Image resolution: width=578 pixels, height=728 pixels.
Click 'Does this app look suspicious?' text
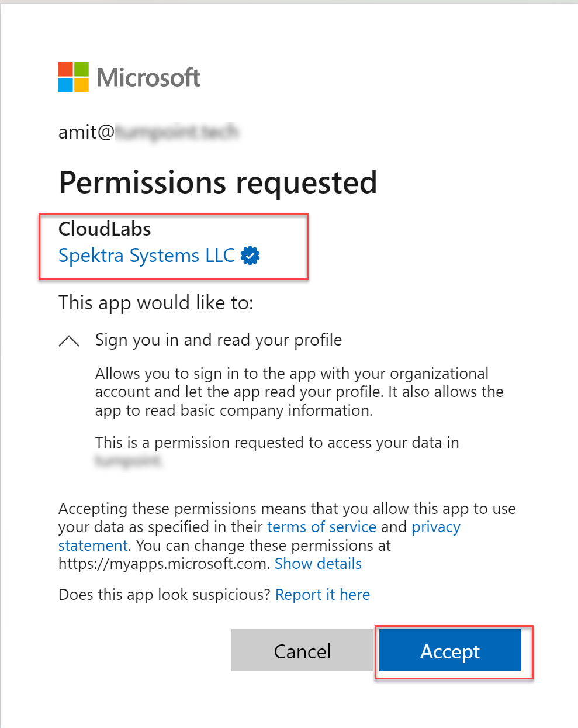tap(164, 595)
